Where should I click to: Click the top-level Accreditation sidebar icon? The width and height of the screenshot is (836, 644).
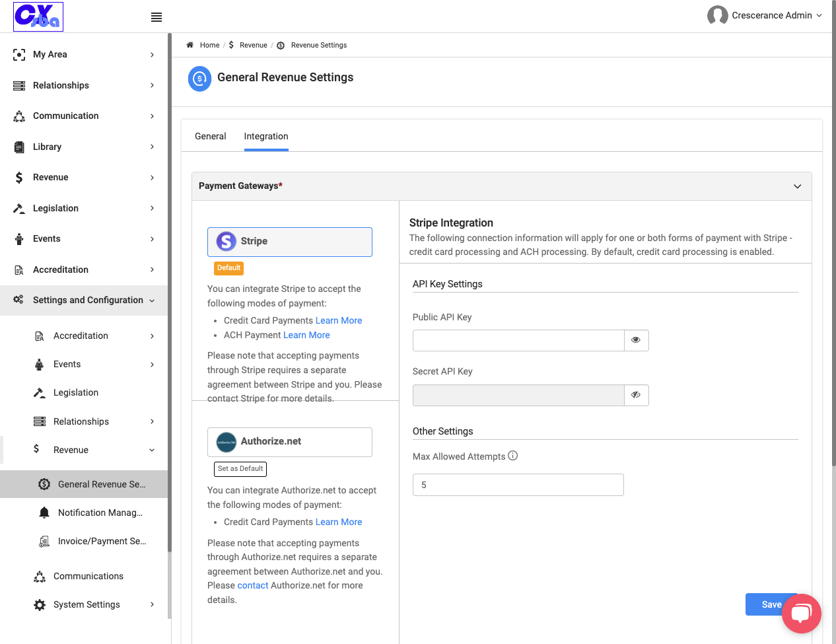coord(19,269)
